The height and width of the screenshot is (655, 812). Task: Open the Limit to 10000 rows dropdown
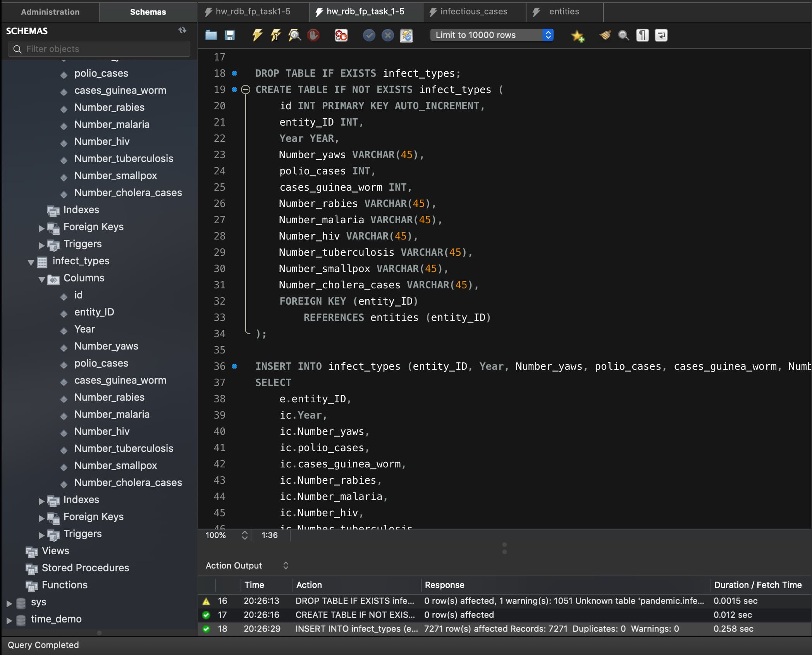click(492, 35)
